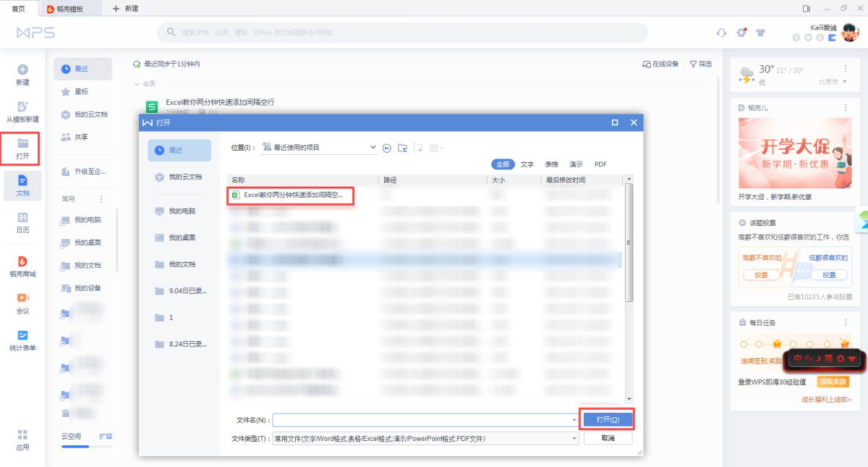This screenshot has width=868, height=467.
Task: Click the headset customer service icon
Action: pos(721,33)
